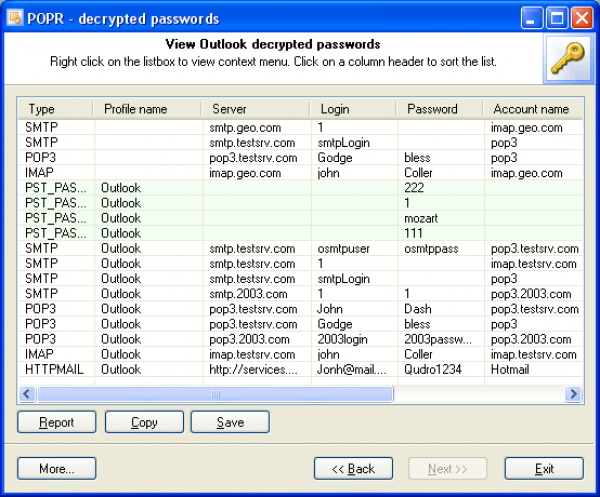The image size is (600, 497).
Task: Select the HTTPMAIL Hotmail row
Action: tap(300, 369)
